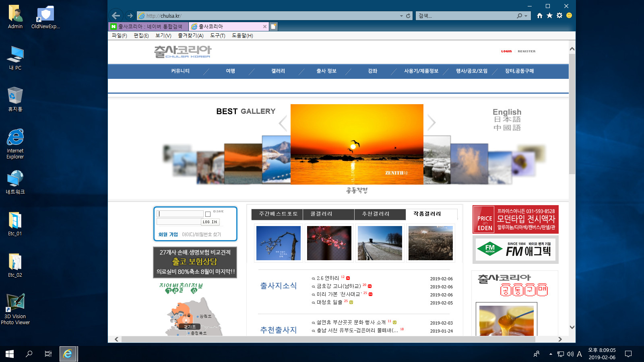Click the FM 애그텍 banner
Viewport: 644px width, 362px height.
[516, 250]
